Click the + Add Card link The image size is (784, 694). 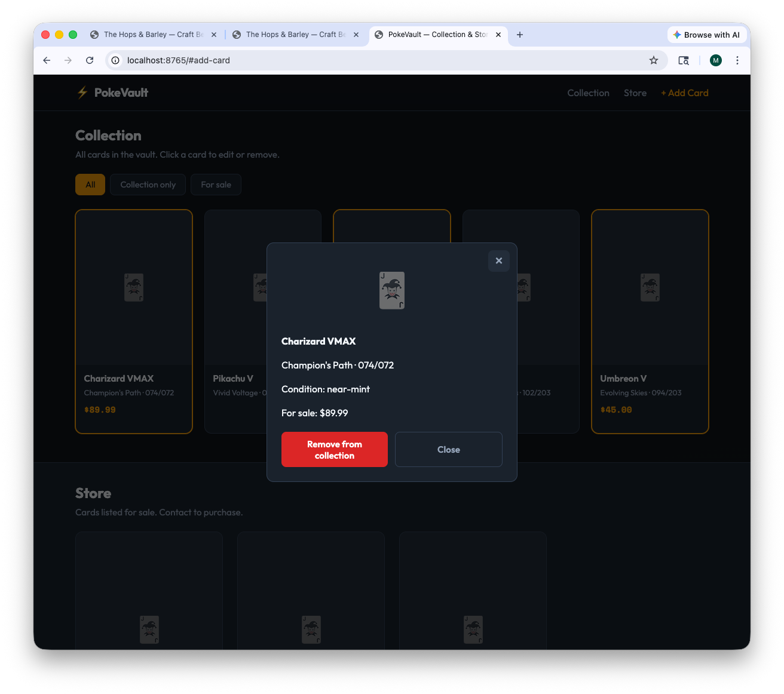click(685, 93)
